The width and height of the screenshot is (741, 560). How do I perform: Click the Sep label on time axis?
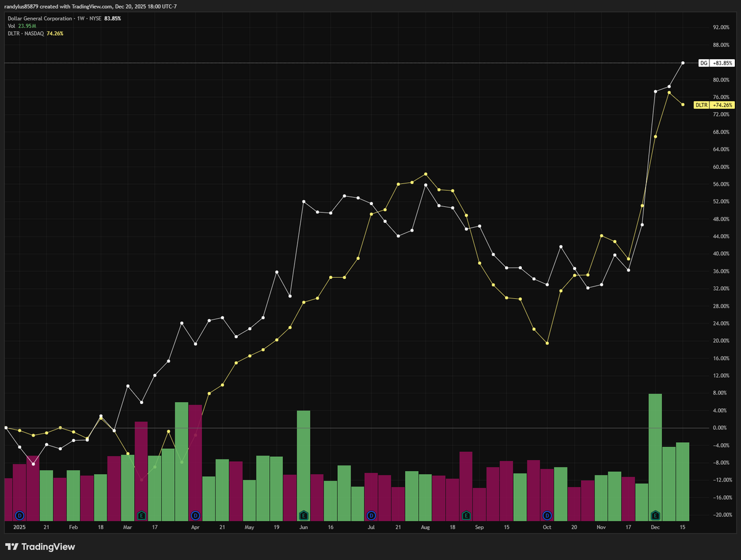(480, 528)
